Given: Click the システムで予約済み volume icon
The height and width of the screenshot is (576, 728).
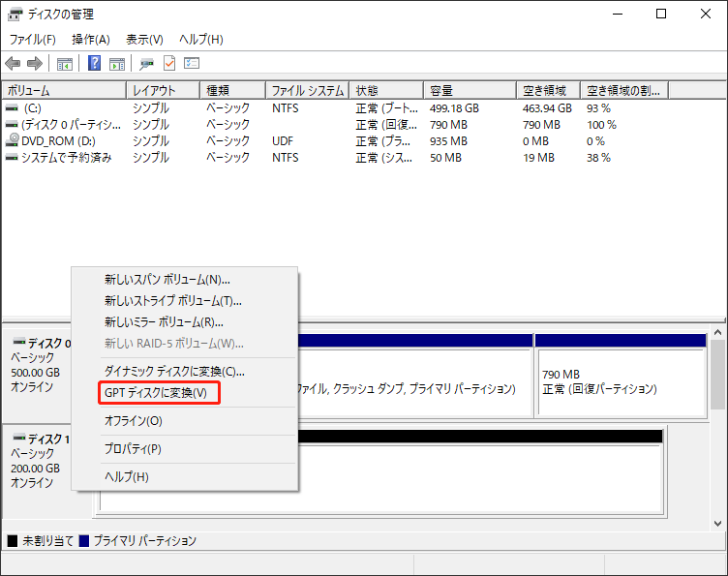Looking at the screenshot, I should pyautogui.click(x=12, y=158).
